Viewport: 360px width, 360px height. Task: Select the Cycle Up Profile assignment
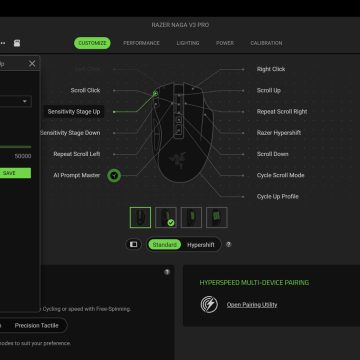278,196
